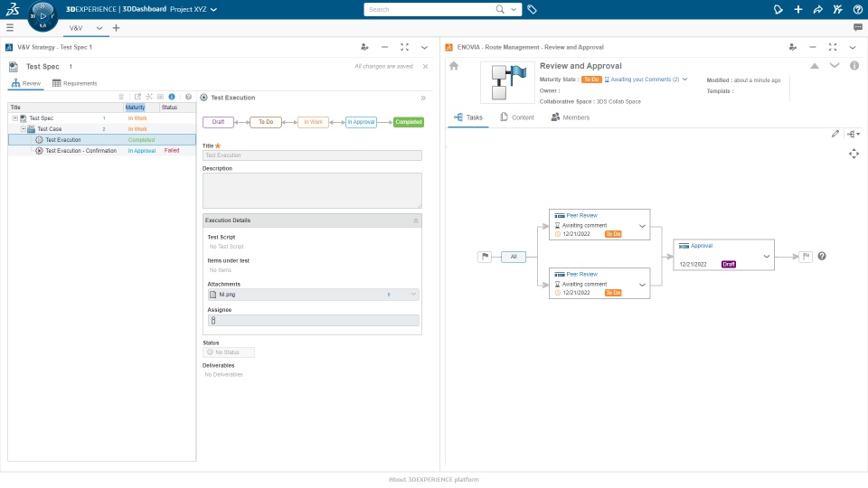Open graph layout dropdown next to pencil
868x488 pixels.
coord(854,134)
